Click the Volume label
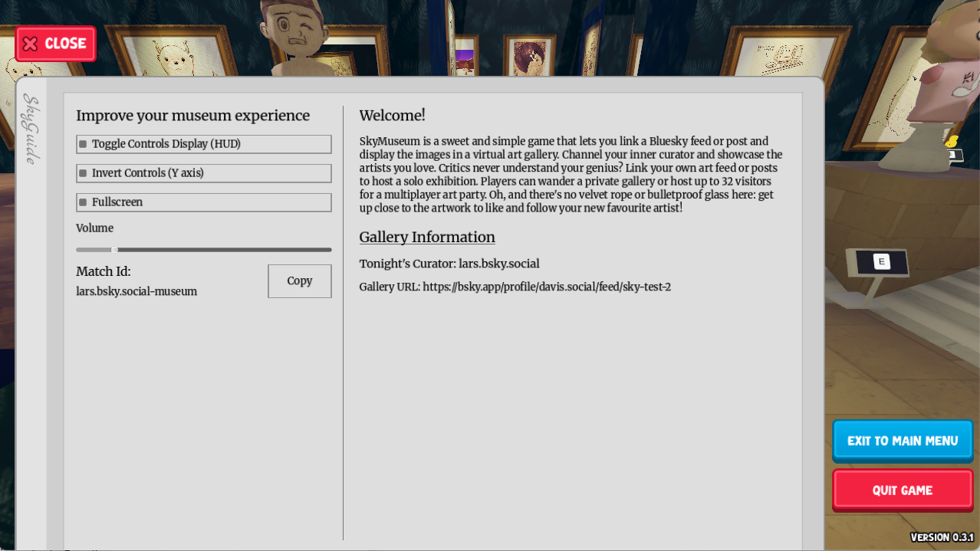The image size is (980, 551). tap(94, 228)
